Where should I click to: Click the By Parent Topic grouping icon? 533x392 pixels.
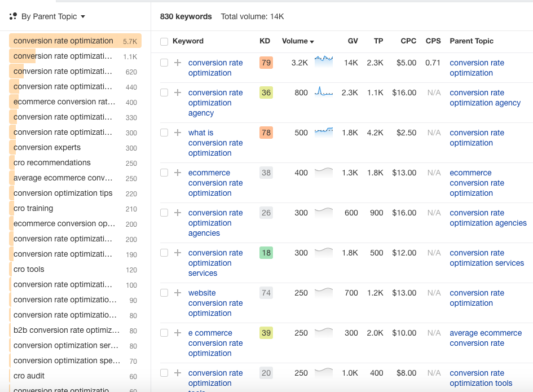coord(14,16)
